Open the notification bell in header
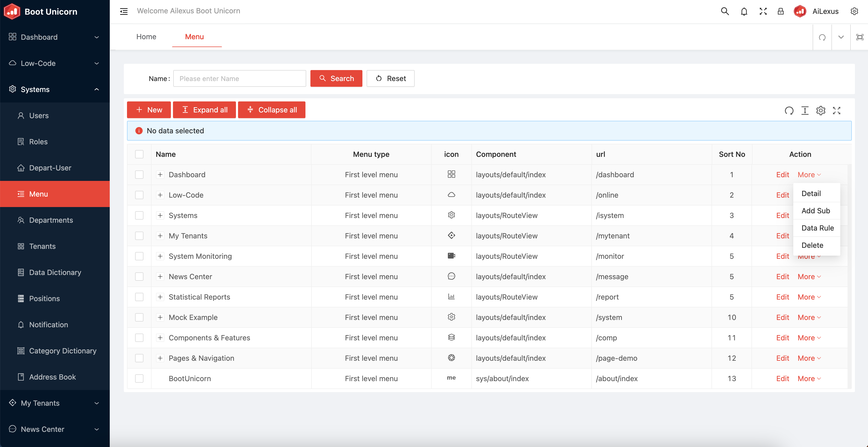Screen dimensions: 868x447 pos(744,11)
